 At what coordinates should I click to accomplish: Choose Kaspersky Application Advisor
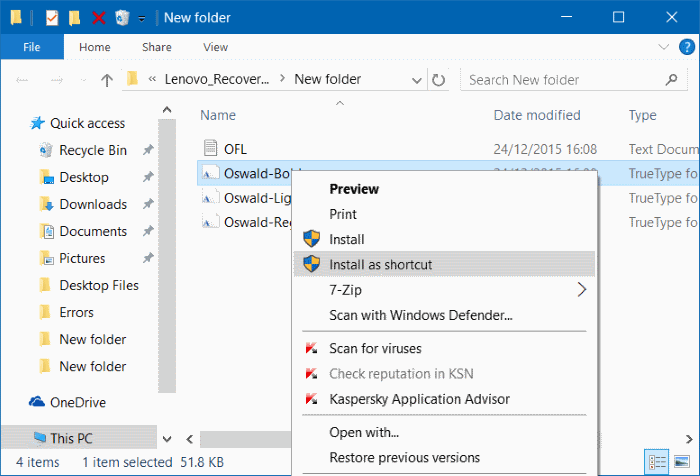point(419,399)
